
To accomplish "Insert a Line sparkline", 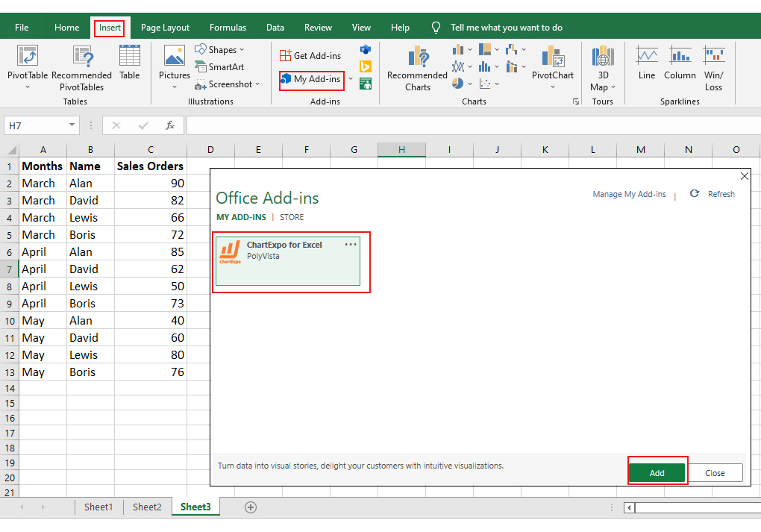I will (647, 62).
